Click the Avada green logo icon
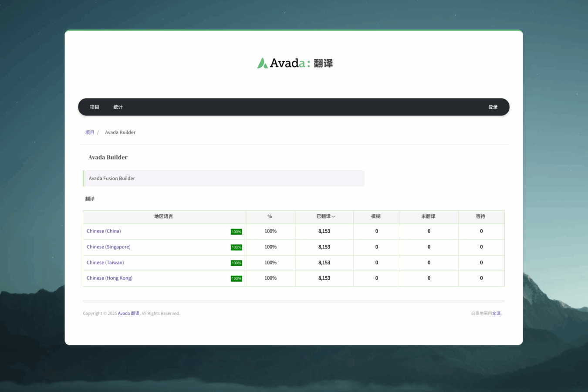Image resolution: width=588 pixels, height=392 pixels. (262, 64)
